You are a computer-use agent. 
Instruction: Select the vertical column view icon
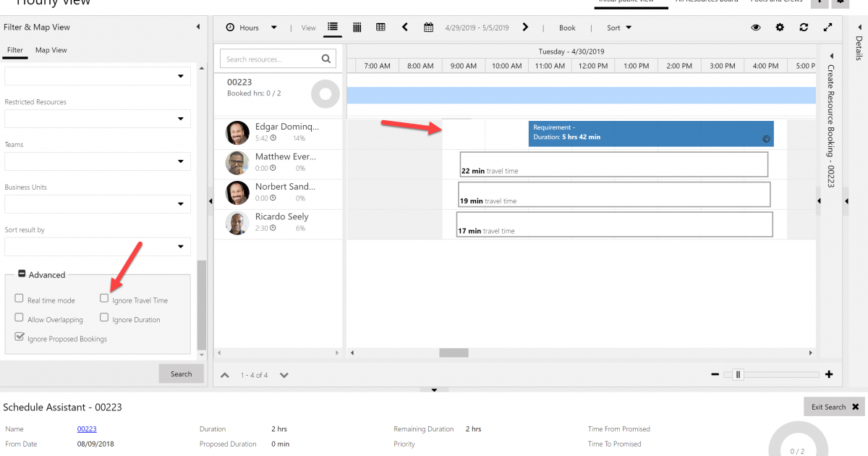coord(357,28)
